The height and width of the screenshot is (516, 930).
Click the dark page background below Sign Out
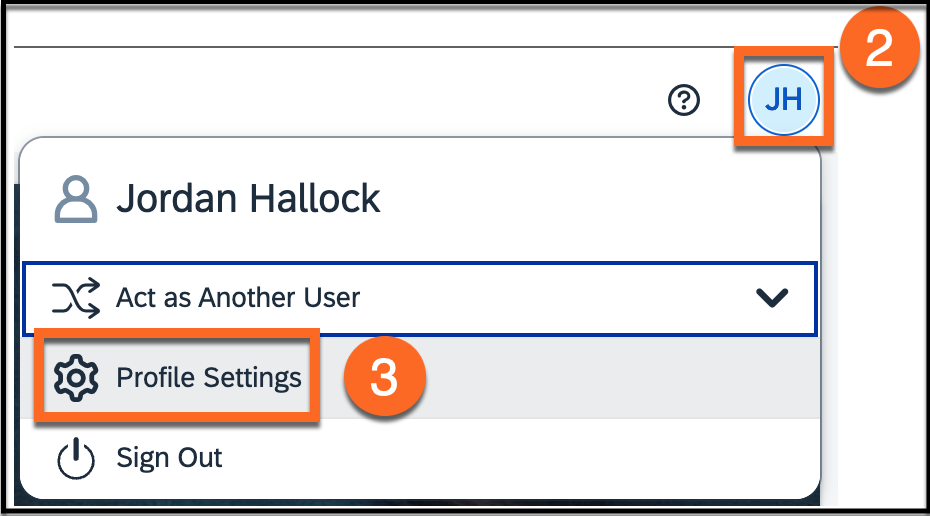tap(400, 505)
